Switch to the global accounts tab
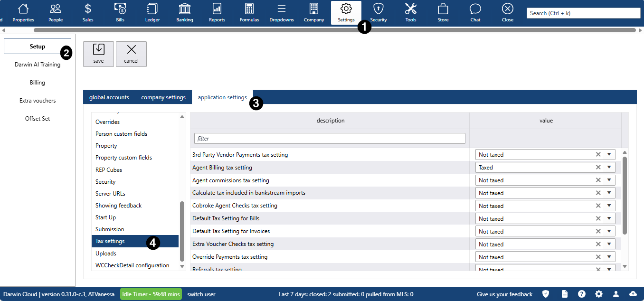 109,97
